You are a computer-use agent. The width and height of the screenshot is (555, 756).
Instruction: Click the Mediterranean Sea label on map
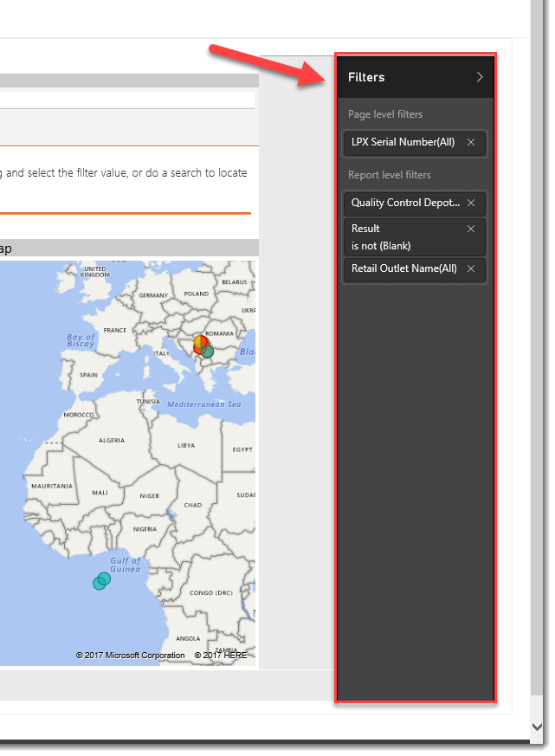(x=204, y=404)
